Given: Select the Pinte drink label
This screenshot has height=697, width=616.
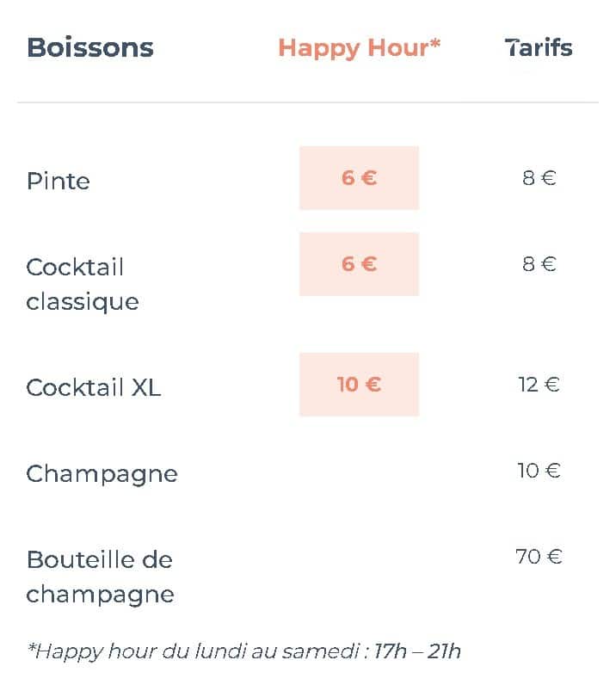Looking at the screenshot, I should [x=59, y=181].
